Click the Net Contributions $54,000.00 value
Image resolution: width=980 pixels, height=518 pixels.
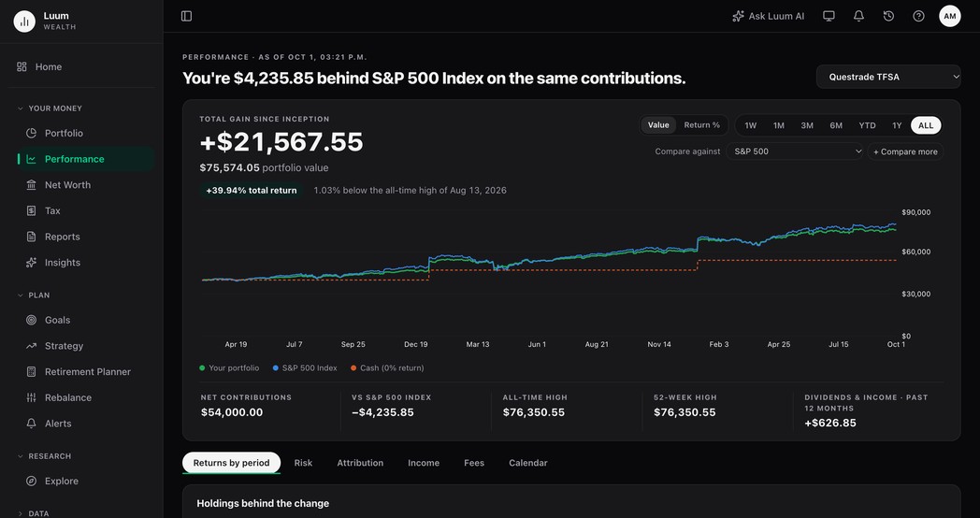pos(232,412)
